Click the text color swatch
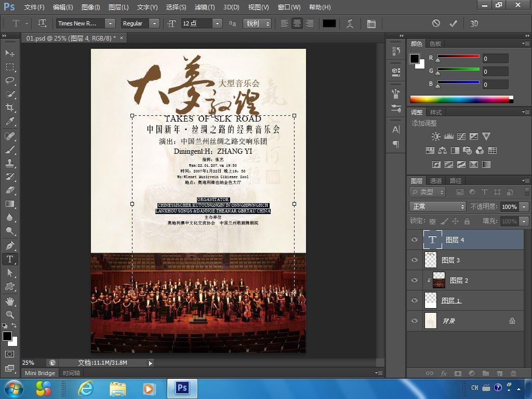The image size is (532, 399). coord(329,23)
